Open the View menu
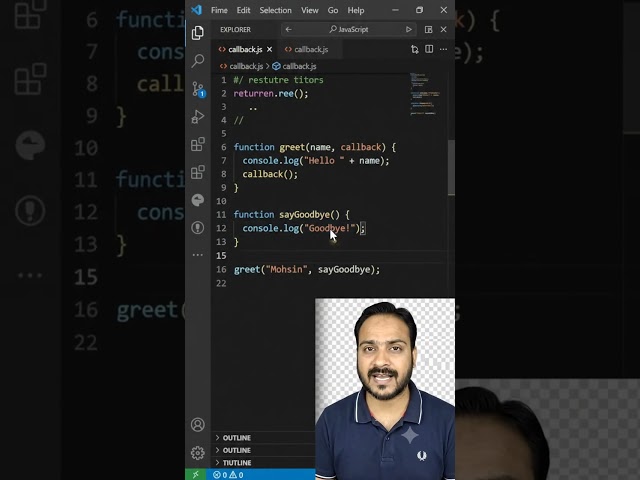 pyautogui.click(x=310, y=10)
